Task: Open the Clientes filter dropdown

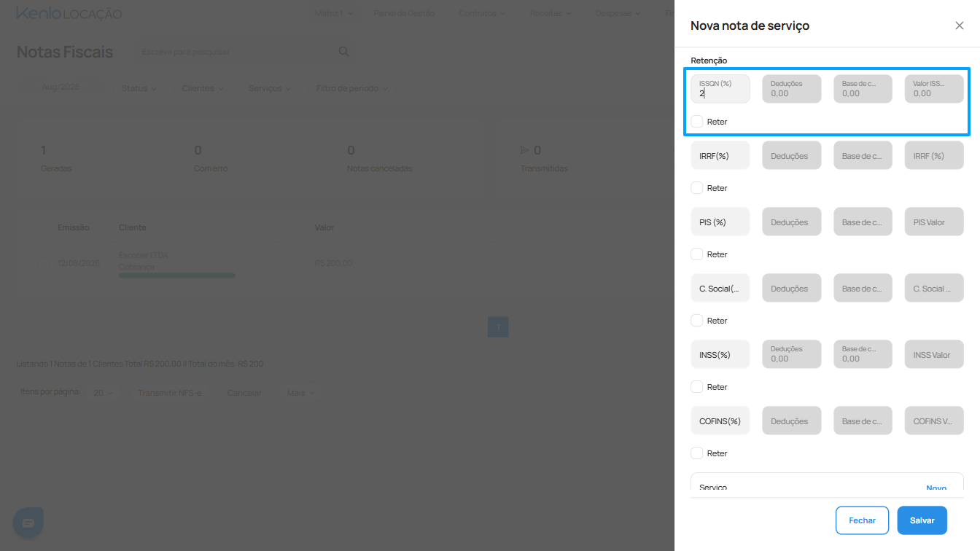Action: tap(203, 88)
